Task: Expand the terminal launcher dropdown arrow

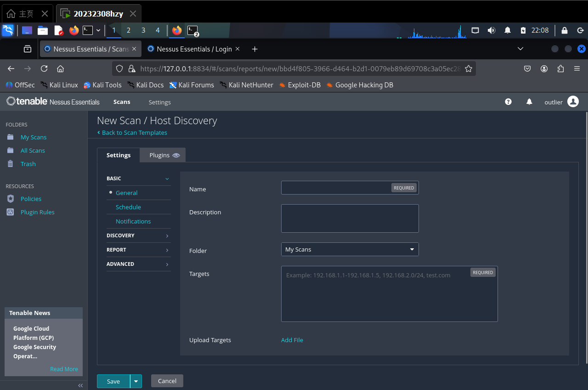Action: 98,30
